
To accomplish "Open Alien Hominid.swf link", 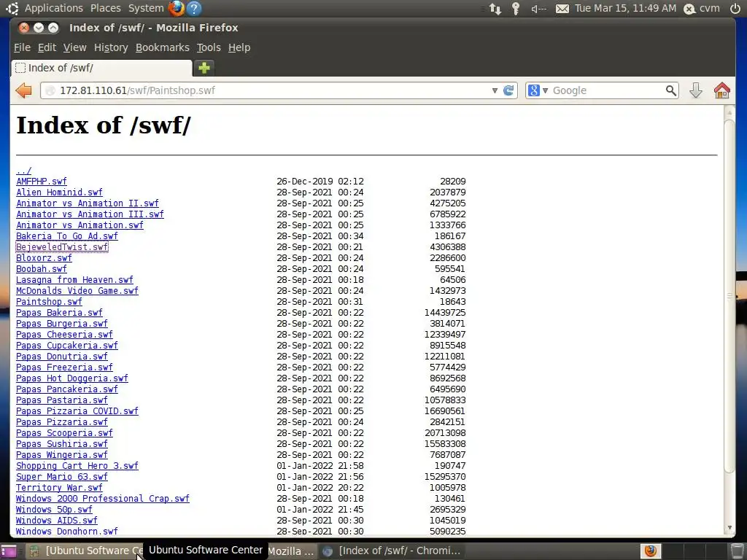I will click(59, 192).
